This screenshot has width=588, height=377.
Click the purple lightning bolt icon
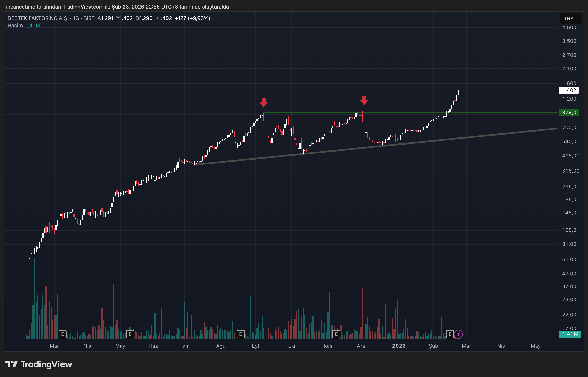point(459,334)
